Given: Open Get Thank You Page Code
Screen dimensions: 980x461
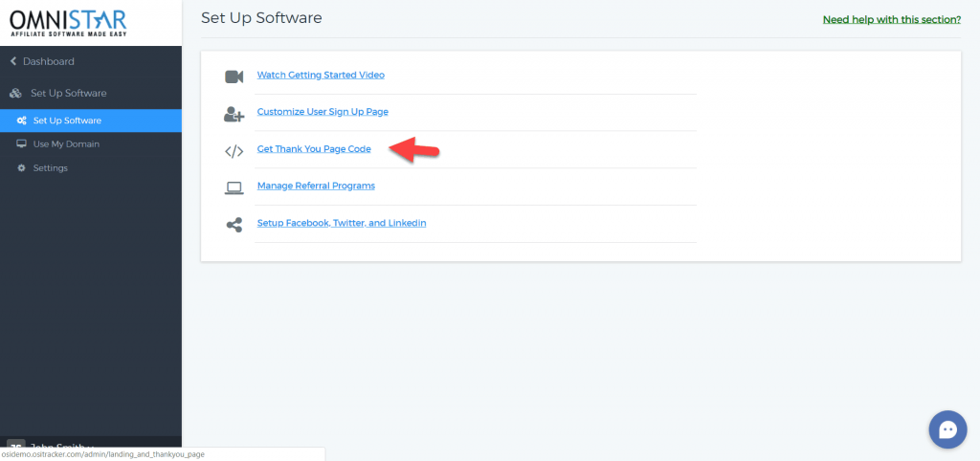Looking at the screenshot, I should pos(314,149).
